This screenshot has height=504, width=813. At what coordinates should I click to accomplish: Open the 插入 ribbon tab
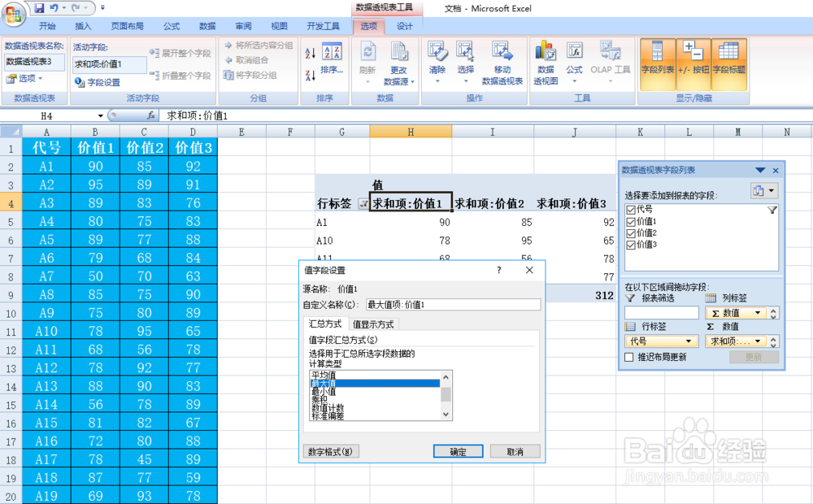pyautogui.click(x=83, y=26)
